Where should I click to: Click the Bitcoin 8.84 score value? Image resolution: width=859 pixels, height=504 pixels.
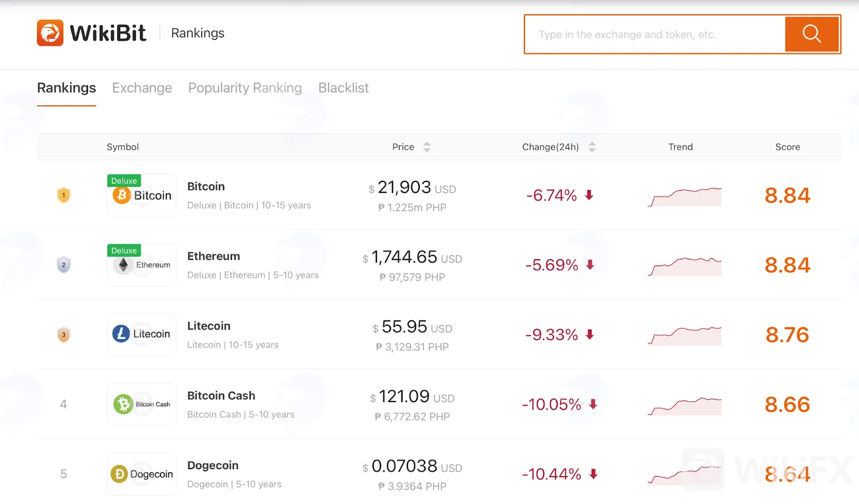[x=787, y=195]
